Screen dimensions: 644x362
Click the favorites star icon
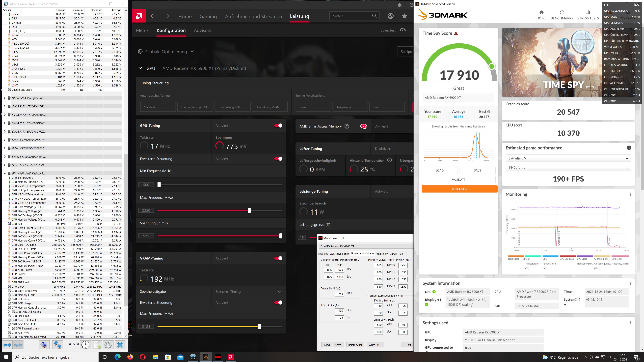tap(405, 16)
